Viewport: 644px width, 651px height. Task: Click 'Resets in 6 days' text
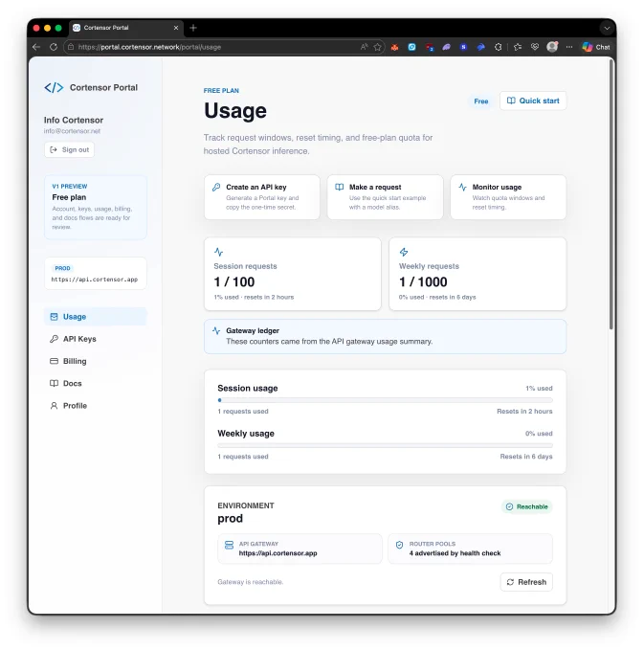tap(526, 457)
